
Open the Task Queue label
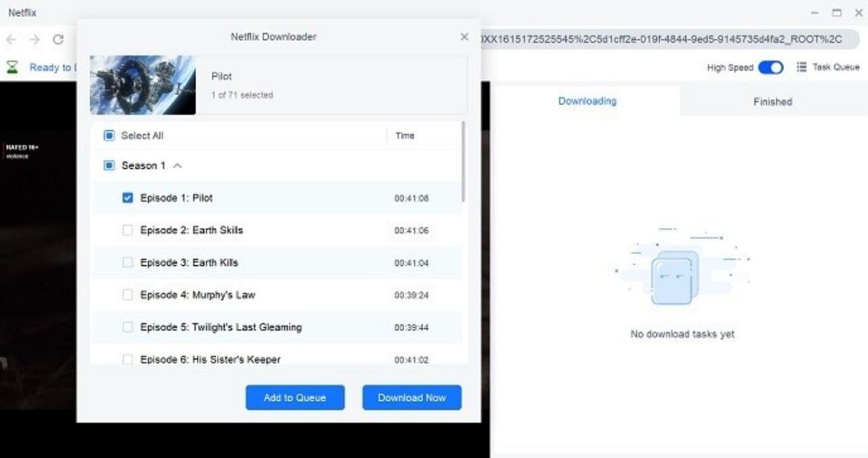(x=836, y=67)
